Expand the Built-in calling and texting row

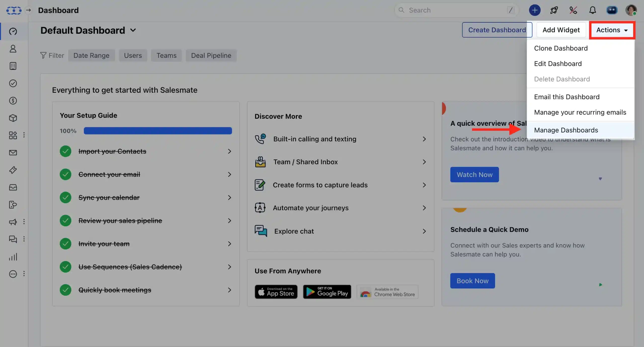pos(424,139)
